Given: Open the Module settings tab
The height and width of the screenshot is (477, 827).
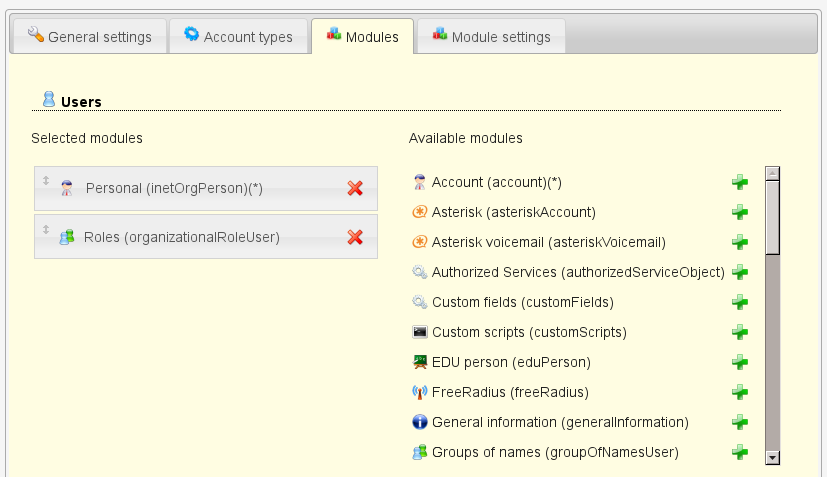Looking at the screenshot, I should [x=490, y=37].
